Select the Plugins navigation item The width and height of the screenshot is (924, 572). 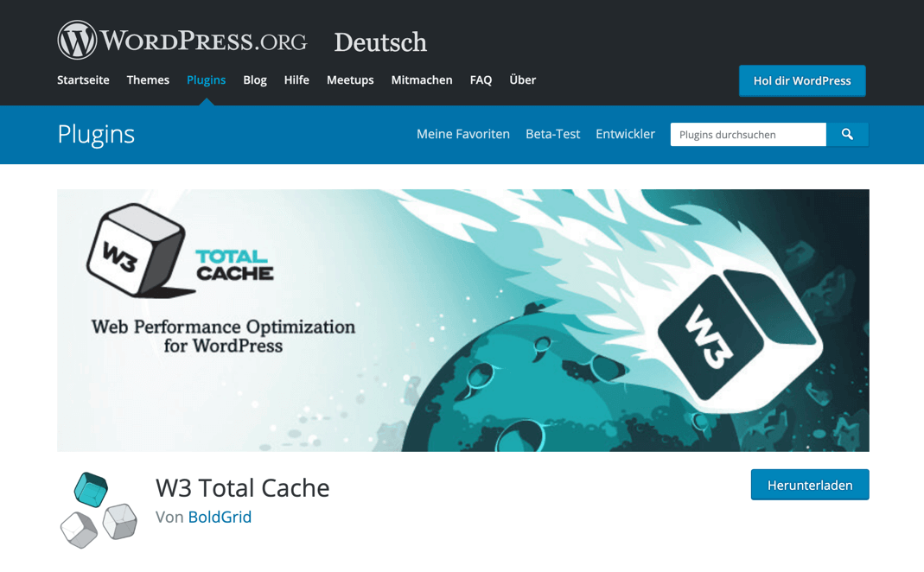click(207, 80)
